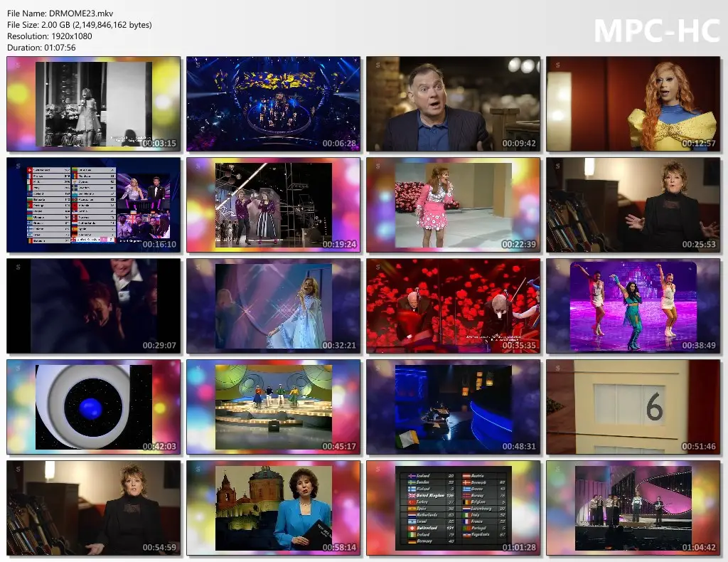Select the red roses thumbnail at 00:35:35
The image size is (728, 562).
point(453,306)
